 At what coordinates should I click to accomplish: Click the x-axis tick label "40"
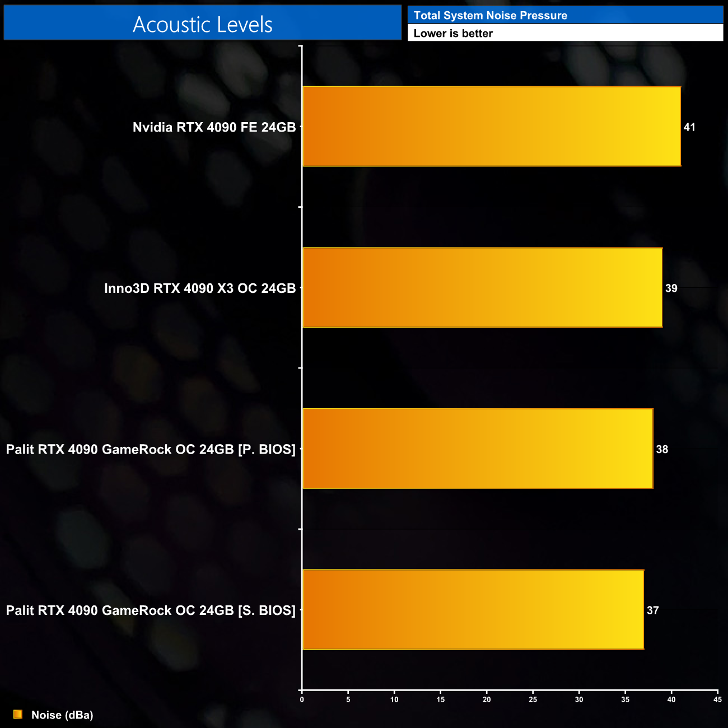[671, 699]
